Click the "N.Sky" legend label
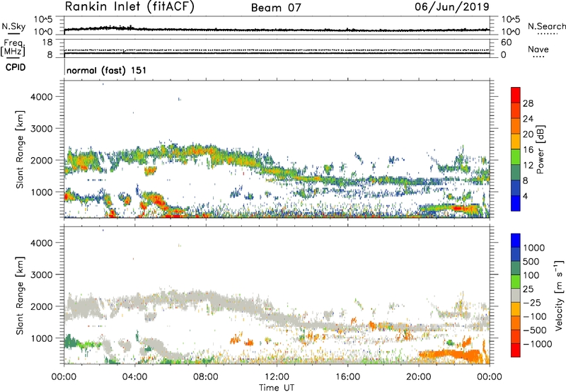Image resolution: width=566 pixels, height=392 pixels. [x=13, y=26]
